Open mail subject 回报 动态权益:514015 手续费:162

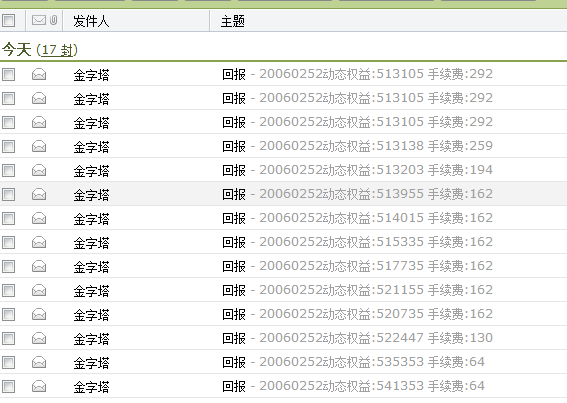(x=357, y=218)
